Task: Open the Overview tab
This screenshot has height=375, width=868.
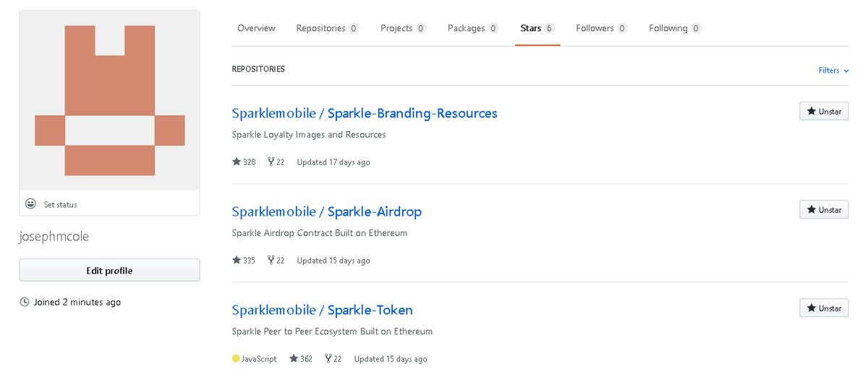Action: pyautogui.click(x=256, y=28)
